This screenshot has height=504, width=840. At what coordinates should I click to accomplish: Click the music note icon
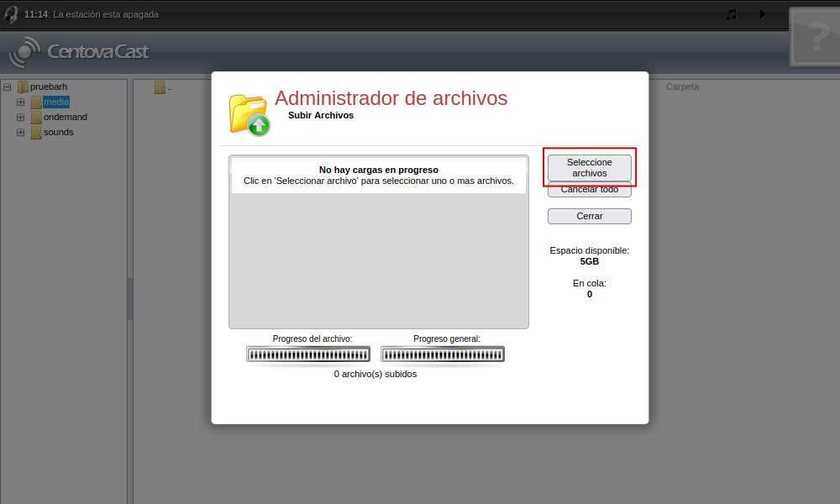click(732, 14)
